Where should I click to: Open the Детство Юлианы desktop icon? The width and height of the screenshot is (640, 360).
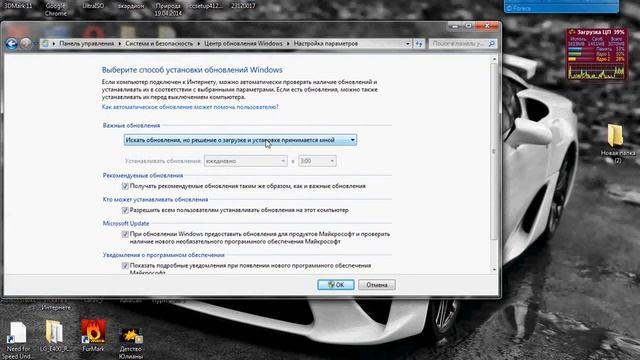pos(131,343)
